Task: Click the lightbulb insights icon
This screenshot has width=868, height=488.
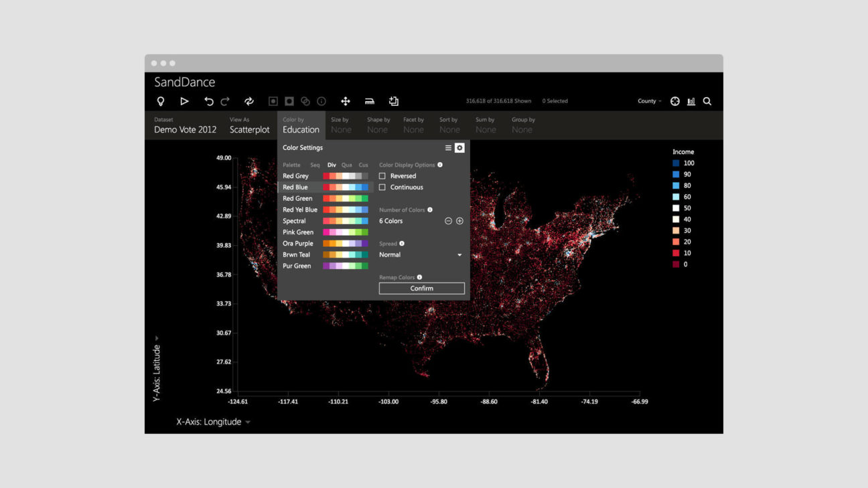Action: coord(161,101)
